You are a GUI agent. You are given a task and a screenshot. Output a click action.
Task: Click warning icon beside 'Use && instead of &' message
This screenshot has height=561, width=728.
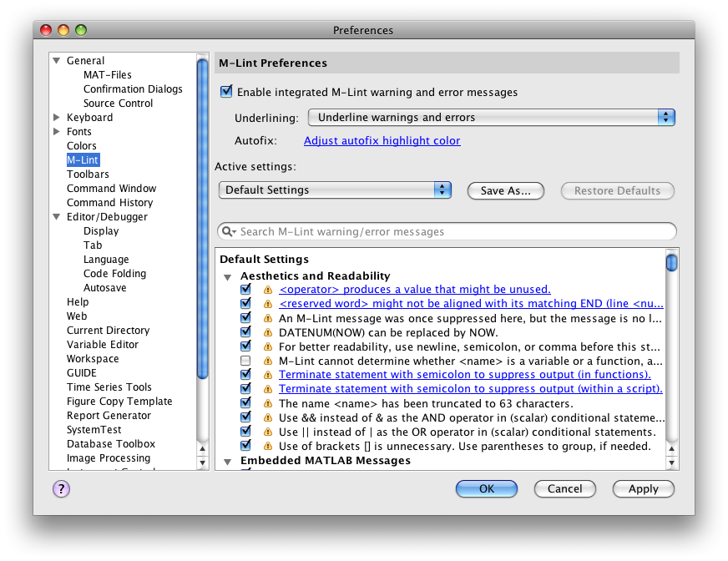click(268, 417)
